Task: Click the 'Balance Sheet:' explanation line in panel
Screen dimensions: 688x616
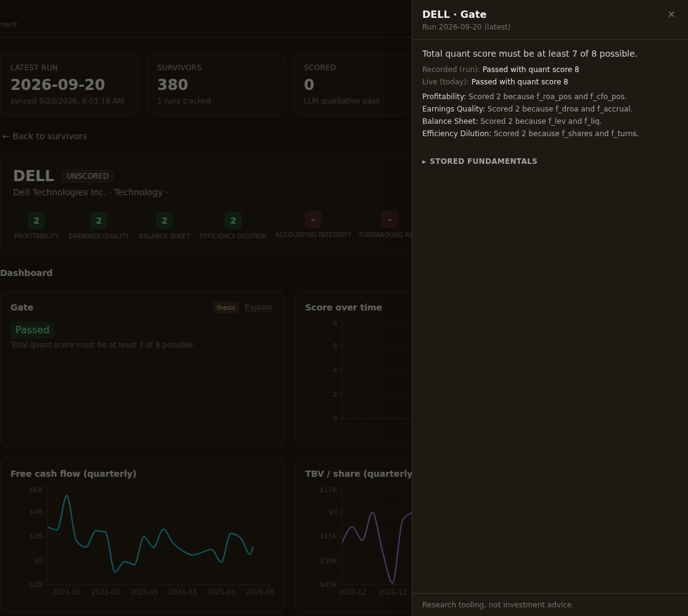Action: click(512, 121)
